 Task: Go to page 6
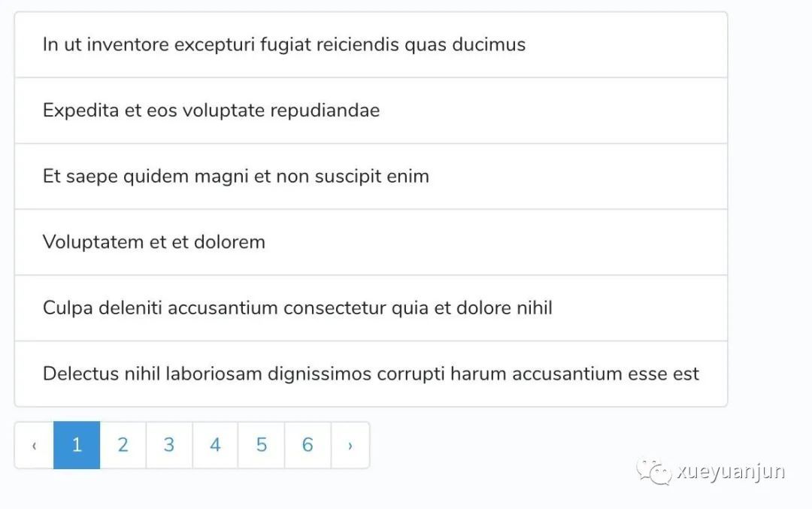point(308,445)
